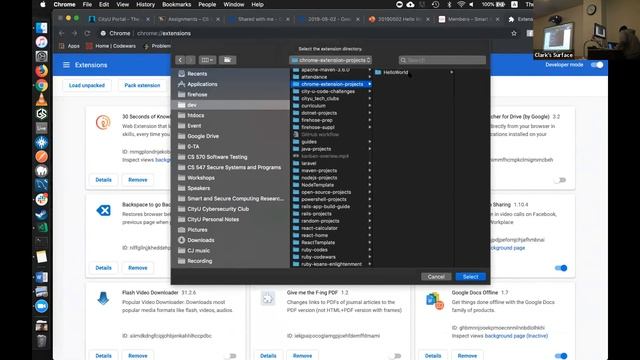This screenshot has height=360, width=640.
Task: Toggle Google Docs Offline extension switch
Action: [561, 356]
